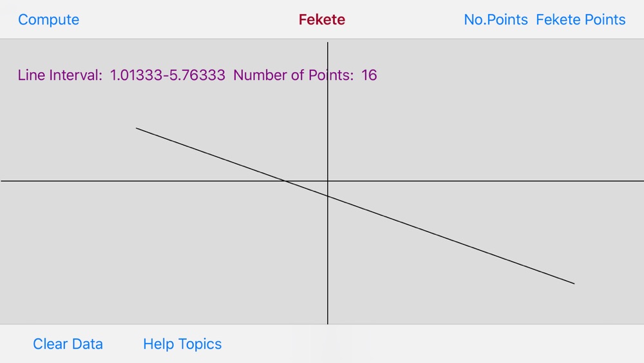Click the points count value 16
This screenshot has height=363, width=644.
(369, 75)
